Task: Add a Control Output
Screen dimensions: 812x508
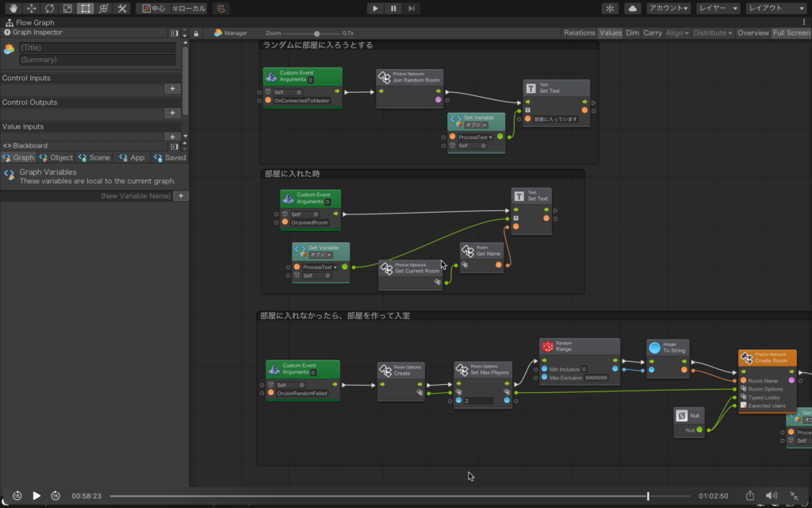Action: [x=172, y=113]
